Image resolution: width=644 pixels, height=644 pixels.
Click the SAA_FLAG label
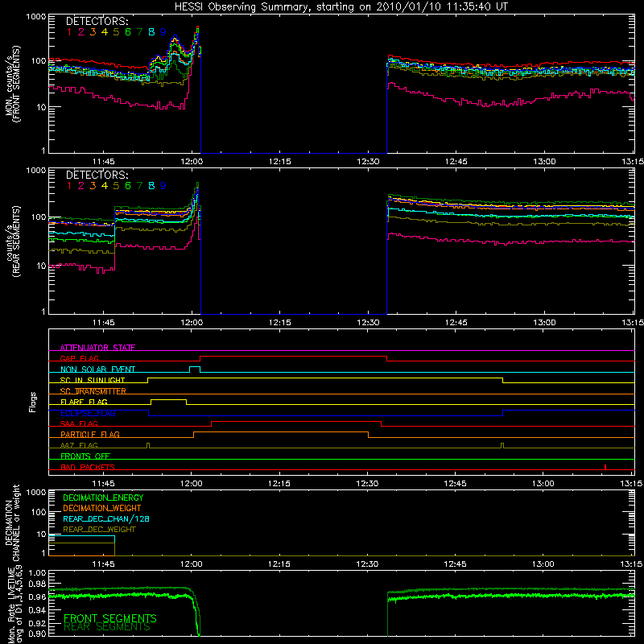79,423
